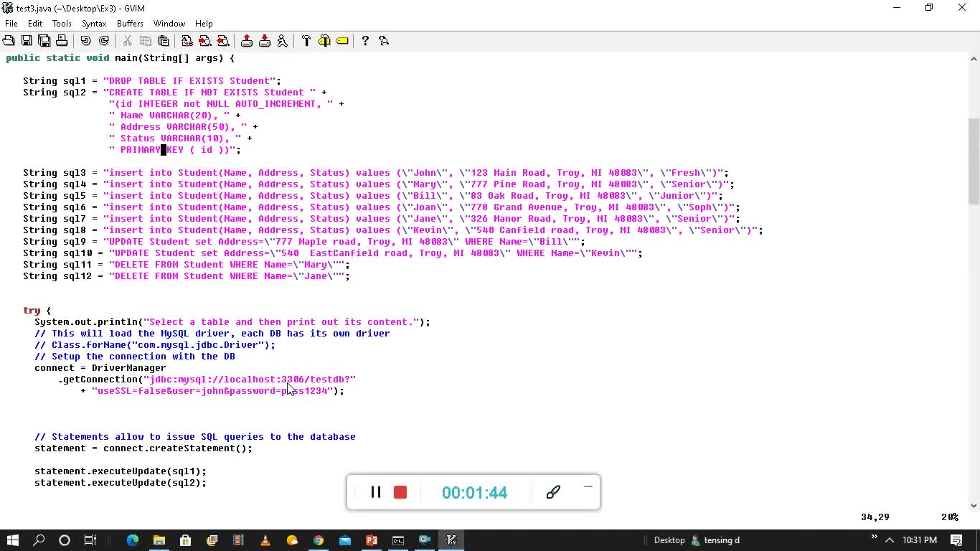The image size is (980, 551).
Task: Switch to PowerPoint on taskbar
Action: [372, 540]
